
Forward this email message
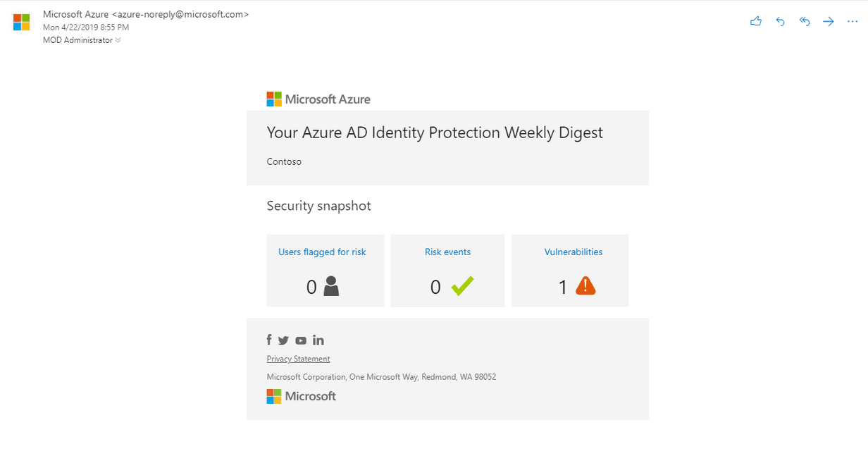tap(829, 21)
